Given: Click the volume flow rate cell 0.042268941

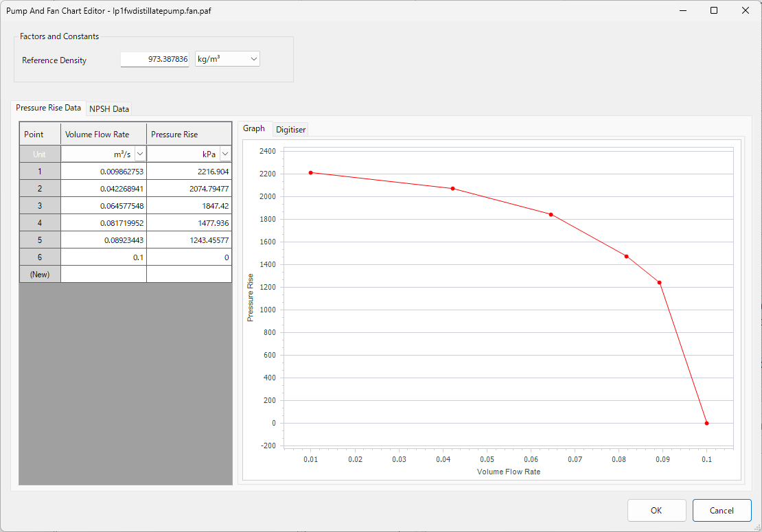Looking at the screenshot, I should click(104, 189).
